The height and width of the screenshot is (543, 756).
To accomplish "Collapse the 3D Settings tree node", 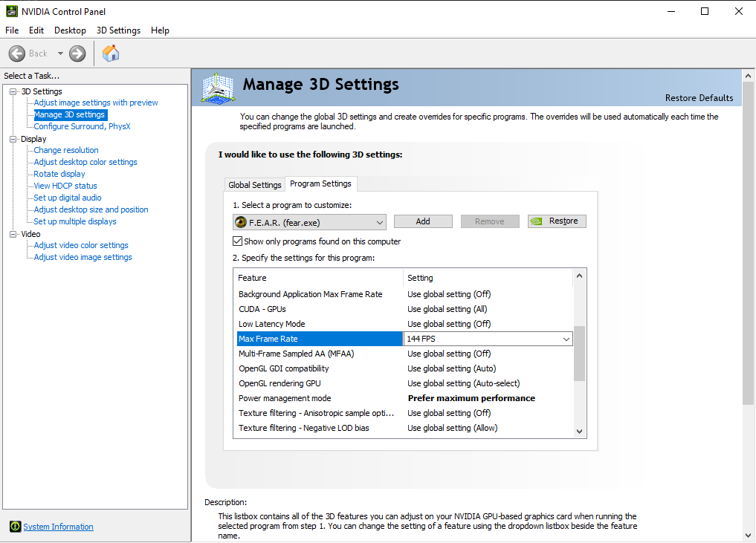I will click(x=13, y=91).
